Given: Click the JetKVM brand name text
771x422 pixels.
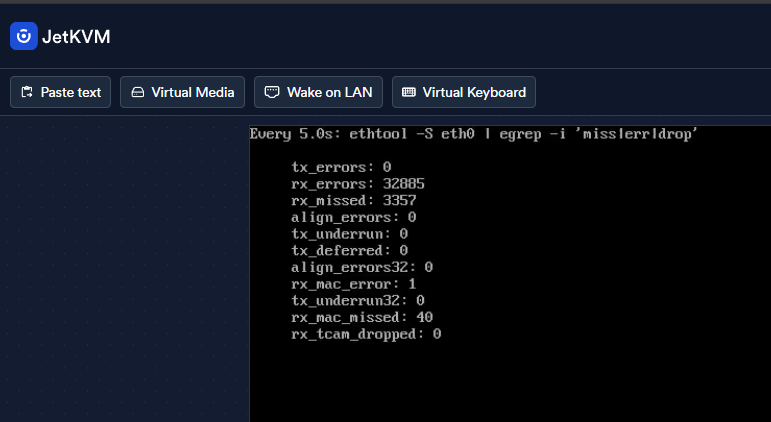Looking at the screenshot, I should coord(76,36).
